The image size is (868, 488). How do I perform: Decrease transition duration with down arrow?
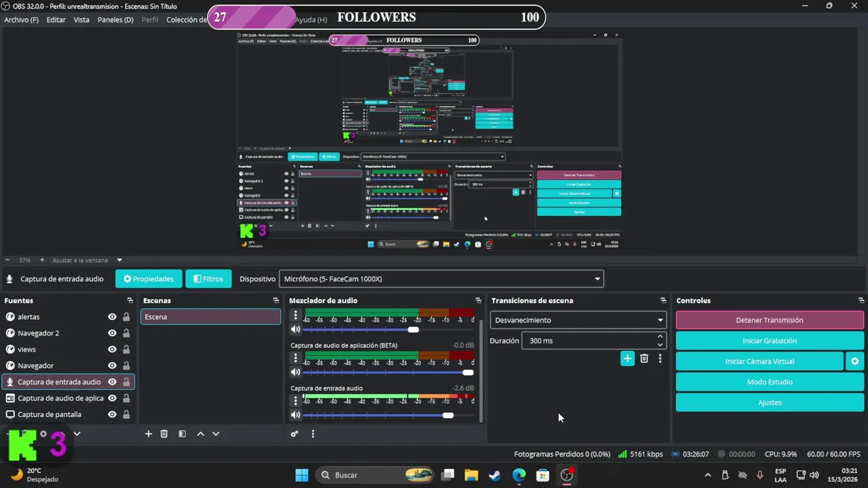660,345
